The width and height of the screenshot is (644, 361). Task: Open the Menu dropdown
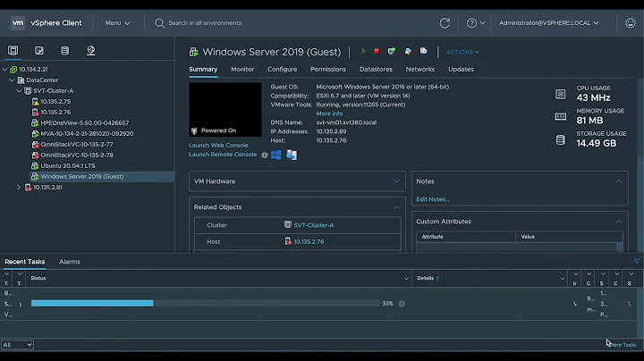click(x=117, y=23)
